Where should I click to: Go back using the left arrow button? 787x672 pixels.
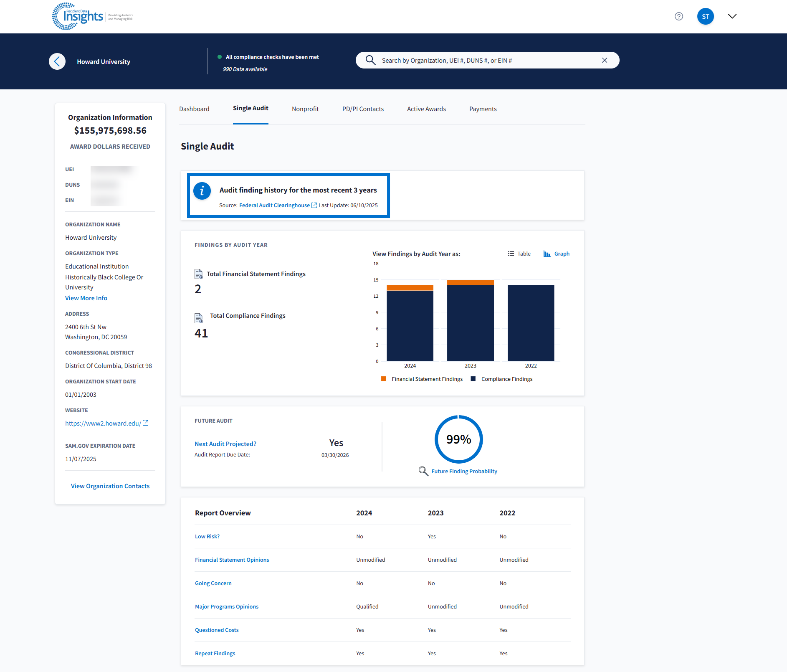pyautogui.click(x=57, y=61)
